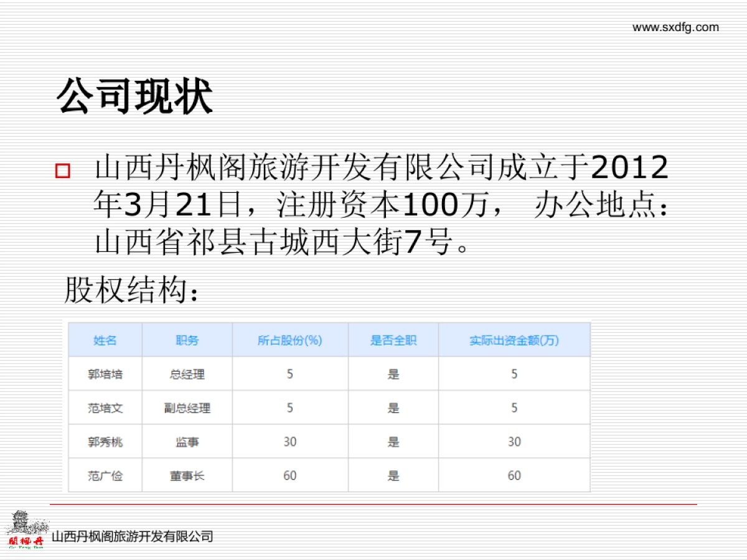Click the 实际出资金额(万) column header
Viewport: 747px width, 560px height.
[514, 340]
